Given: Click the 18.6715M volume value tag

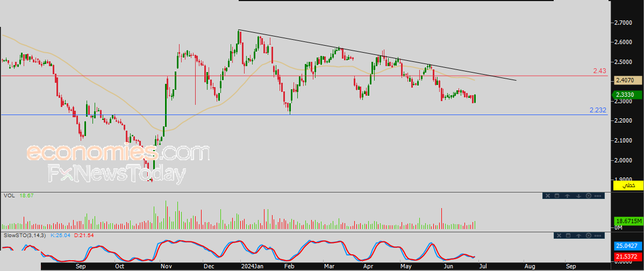Looking at the screenshot, I should pos(628,220).
